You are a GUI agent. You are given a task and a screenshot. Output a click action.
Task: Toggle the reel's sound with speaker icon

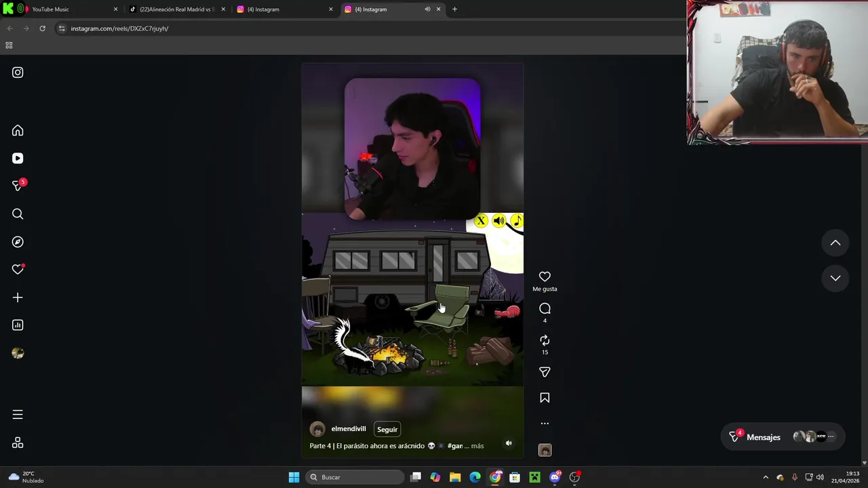(x=509, y=443)
